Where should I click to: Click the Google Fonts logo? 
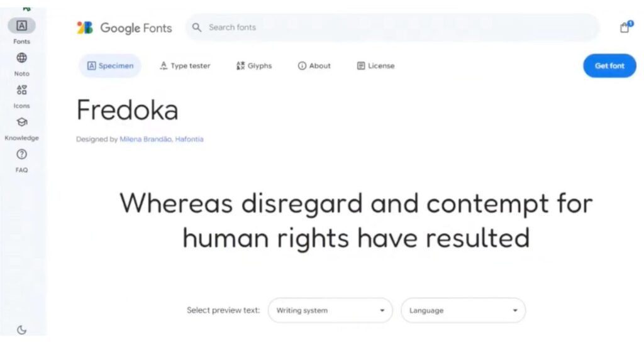pyautogui.click(x=125, y=28)
